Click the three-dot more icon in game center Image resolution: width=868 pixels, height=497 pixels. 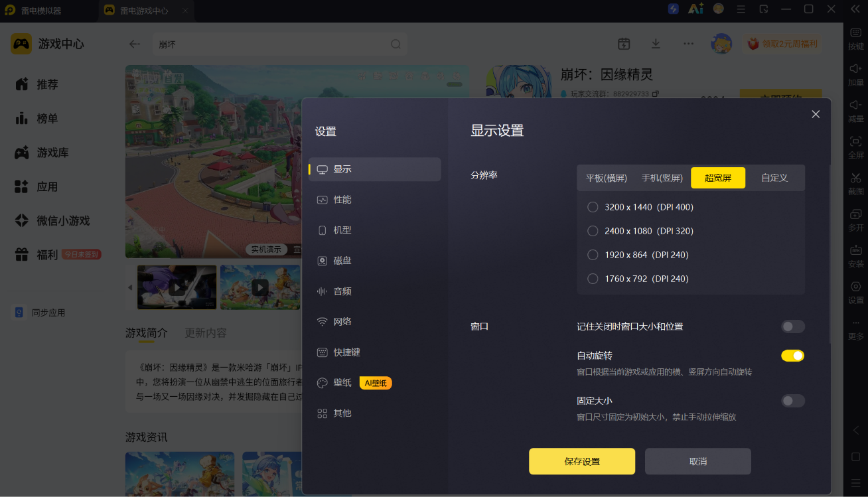click(688, 44)
